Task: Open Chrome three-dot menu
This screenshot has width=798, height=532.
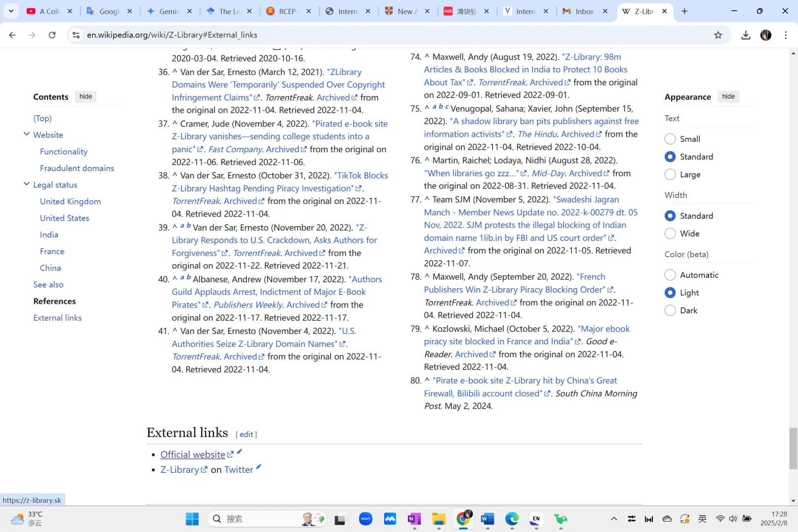Action: [786, 35]
